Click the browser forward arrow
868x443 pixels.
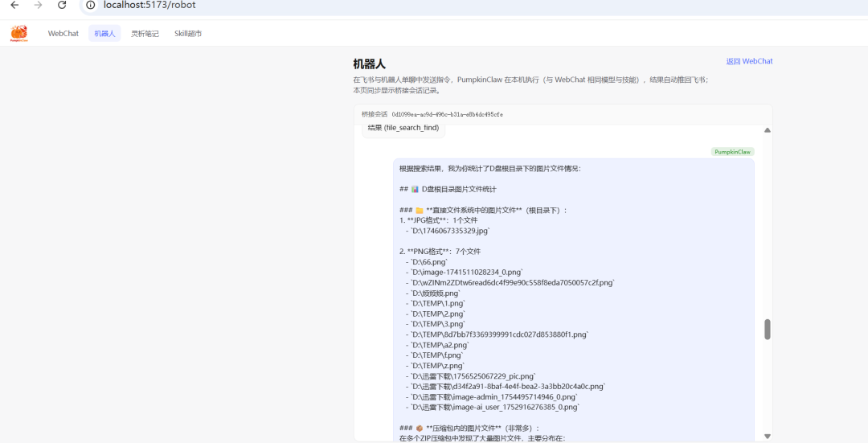39,5
